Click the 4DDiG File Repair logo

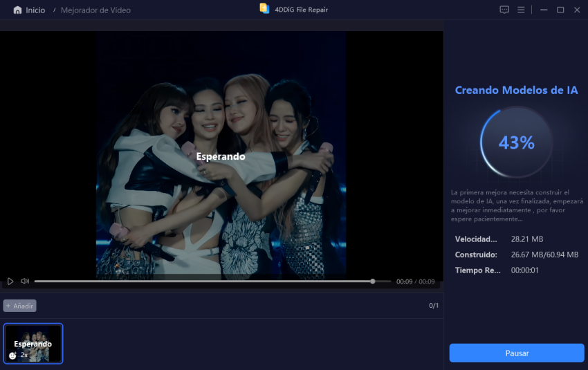(x=264, y=8)
